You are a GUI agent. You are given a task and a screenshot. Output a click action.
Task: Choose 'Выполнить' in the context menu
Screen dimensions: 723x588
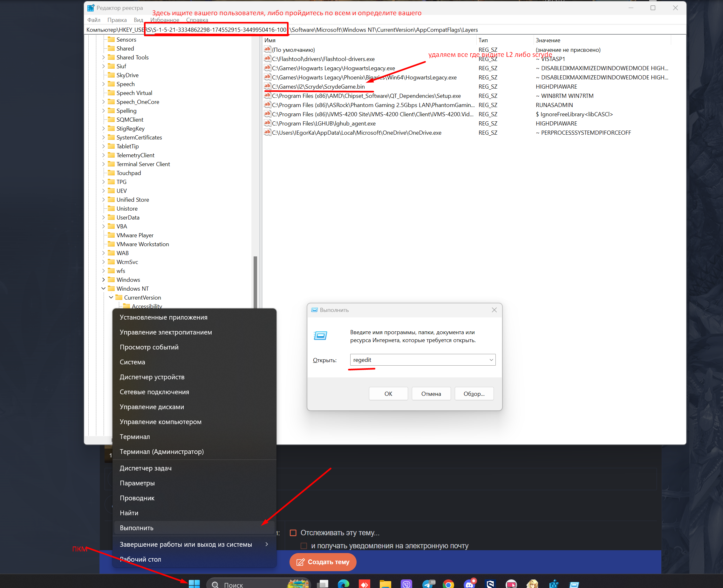click(x=194, y=528)
